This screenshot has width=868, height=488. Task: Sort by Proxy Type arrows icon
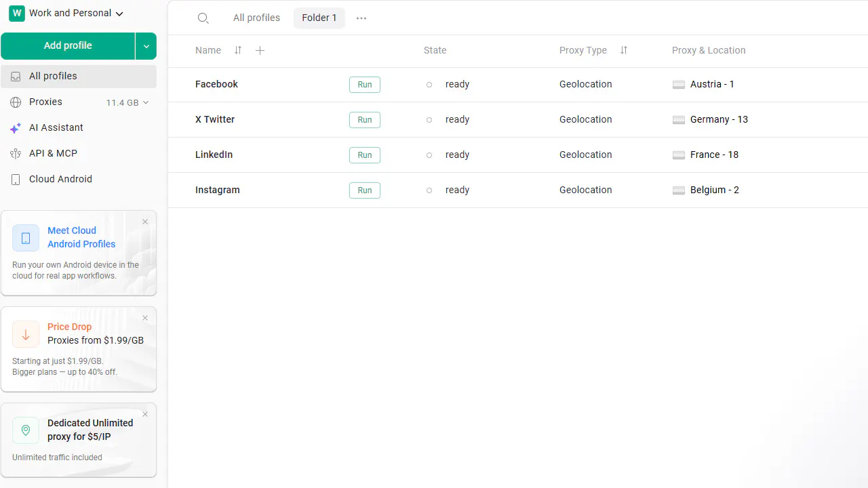click(x=624, y=50)
